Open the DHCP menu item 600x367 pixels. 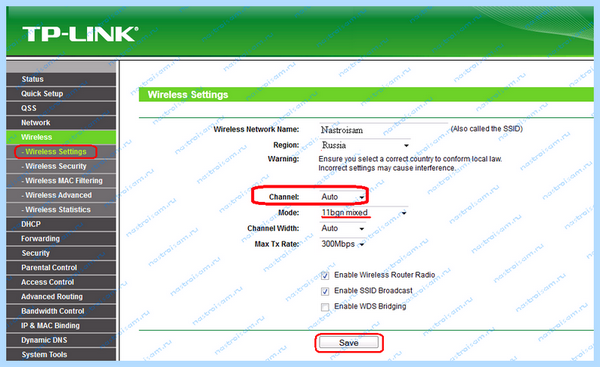(x=61, y=224)
